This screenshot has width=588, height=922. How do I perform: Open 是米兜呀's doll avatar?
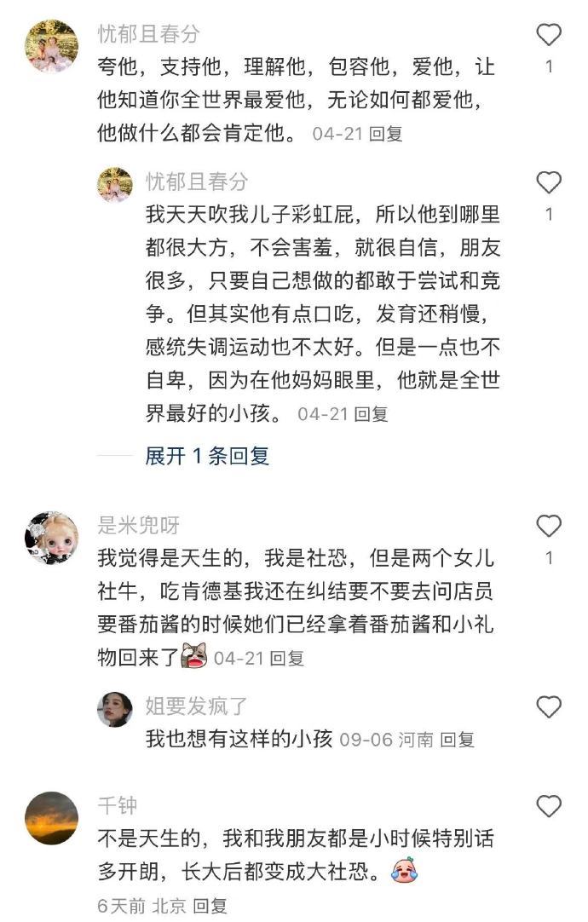click(x=52, y=538)
